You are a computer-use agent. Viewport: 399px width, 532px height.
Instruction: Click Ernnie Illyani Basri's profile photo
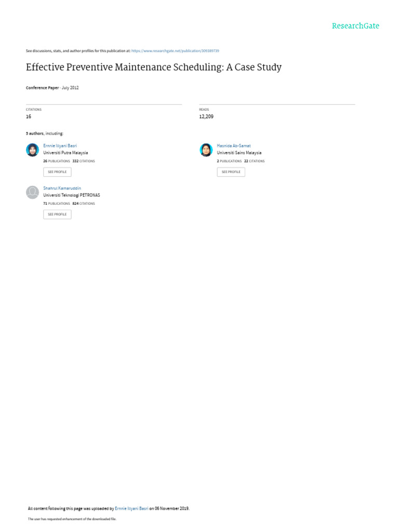[x=33, y=150]
